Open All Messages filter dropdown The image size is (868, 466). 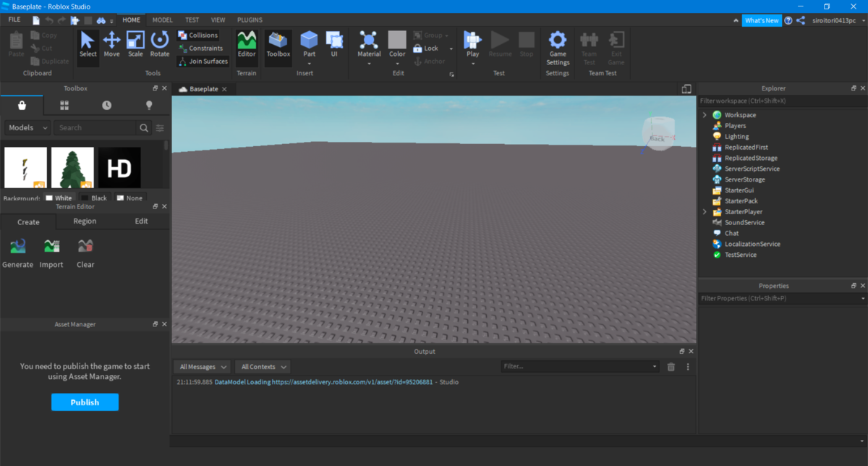203,367
